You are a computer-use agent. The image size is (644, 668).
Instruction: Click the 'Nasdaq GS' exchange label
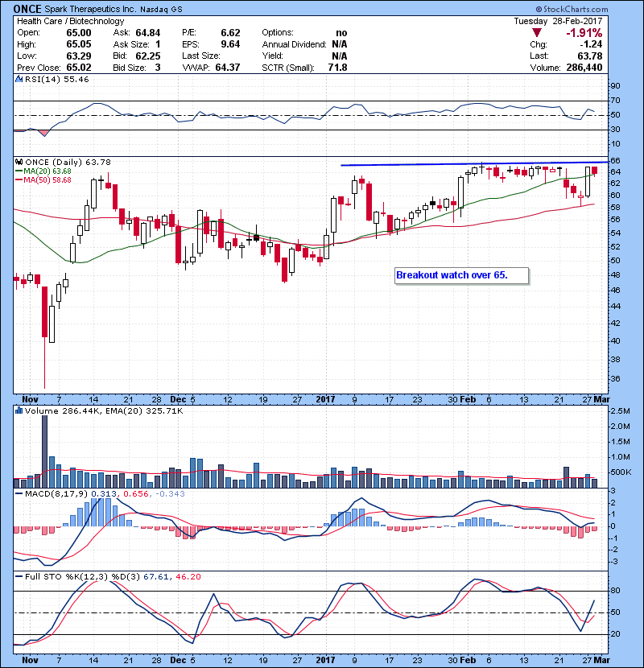click(161, 10)
